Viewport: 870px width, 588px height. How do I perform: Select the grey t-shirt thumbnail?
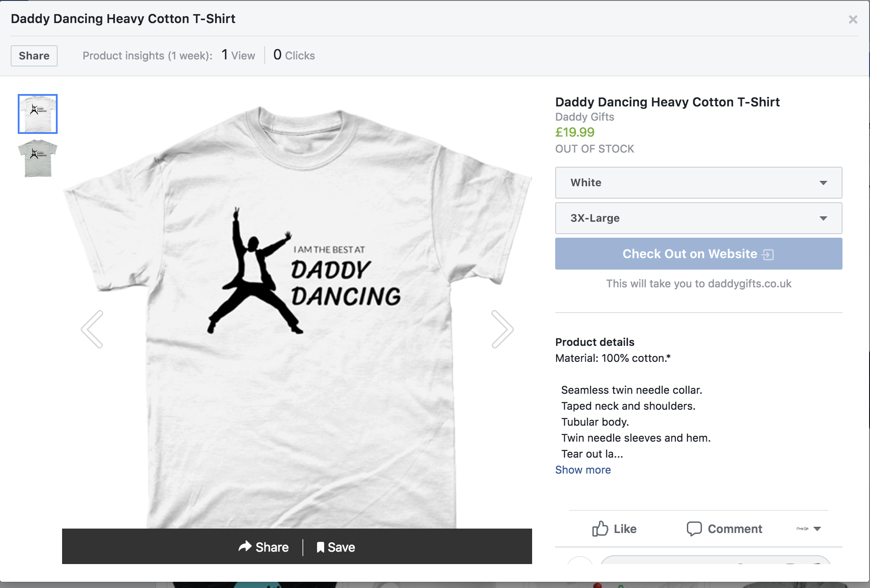38,158
